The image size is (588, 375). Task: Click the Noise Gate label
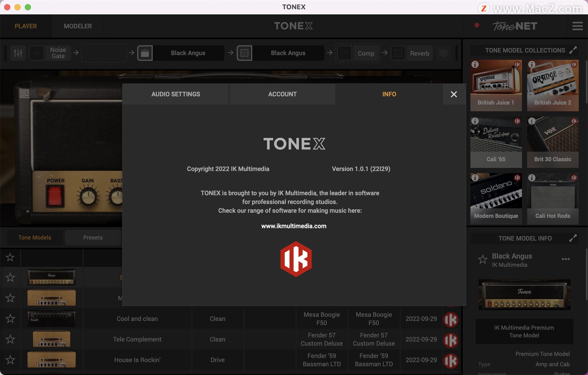coord(58,53)
